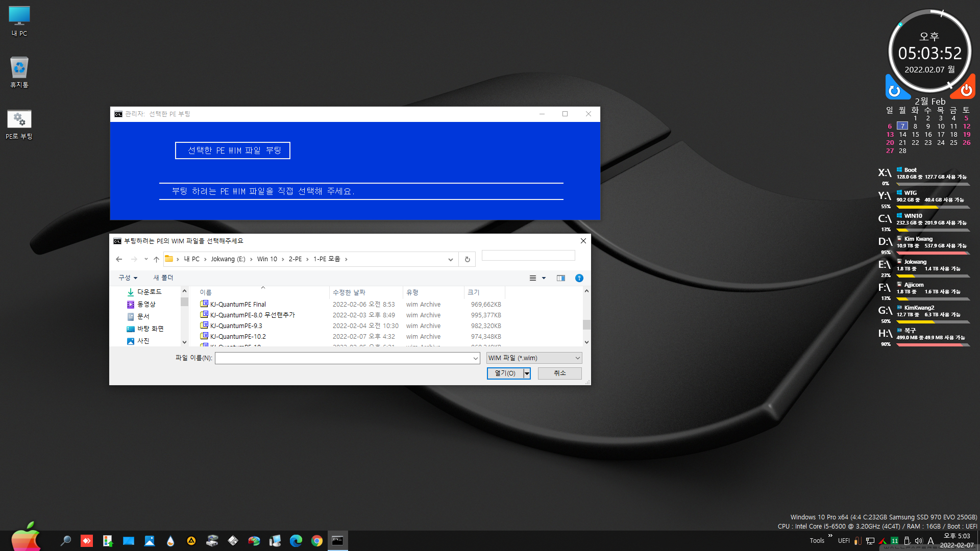Click the UEFI tray label
Viewport: 980px width, 551px height.
[844, 541]
